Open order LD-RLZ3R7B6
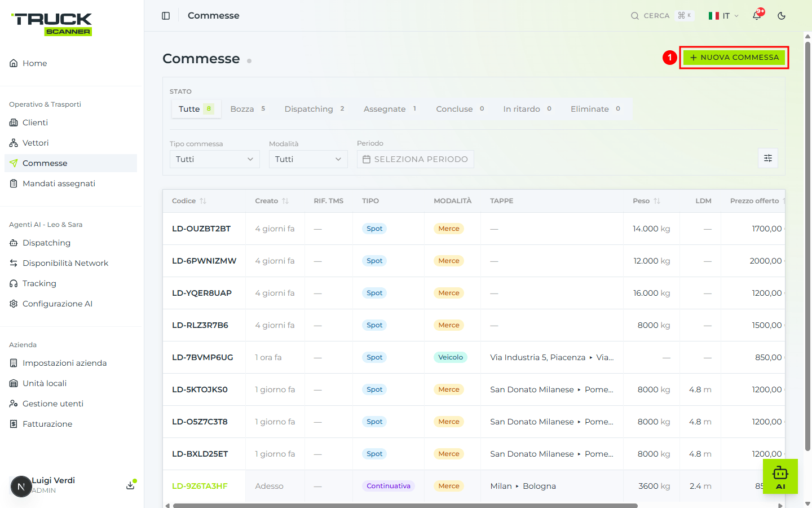 click(x=200, y=325)
